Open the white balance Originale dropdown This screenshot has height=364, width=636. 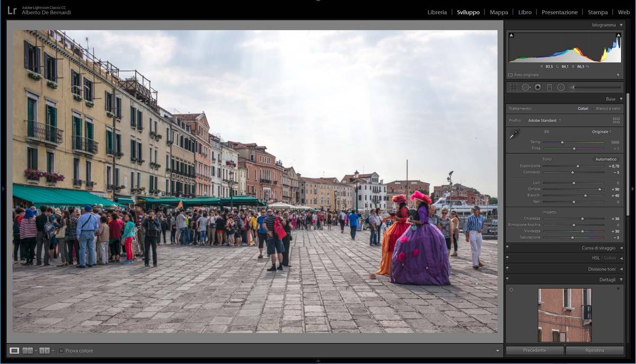point(602,132)
